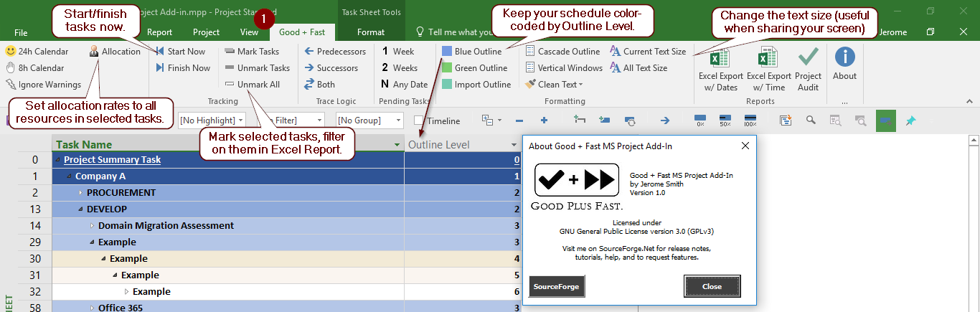
Task: Apply Cascade Outline formatting
Action: pyautogui.click(x=562, y=52)
